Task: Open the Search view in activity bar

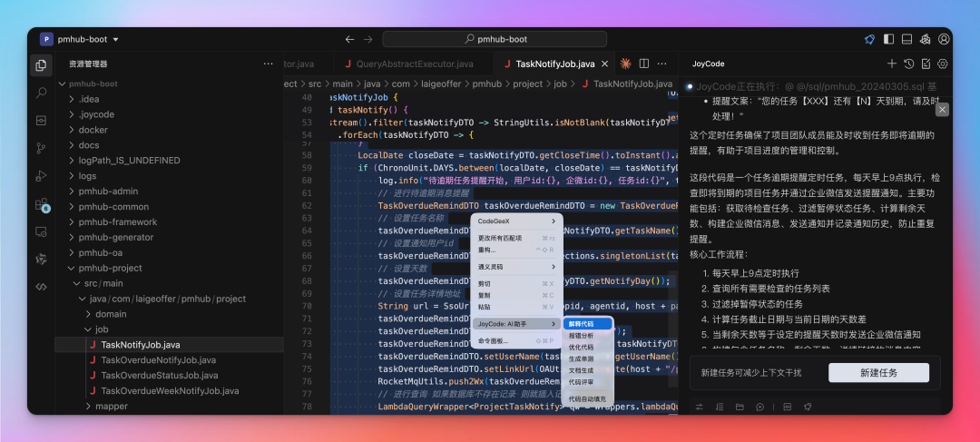Action: pyautogui.click(x=42, y=93)
